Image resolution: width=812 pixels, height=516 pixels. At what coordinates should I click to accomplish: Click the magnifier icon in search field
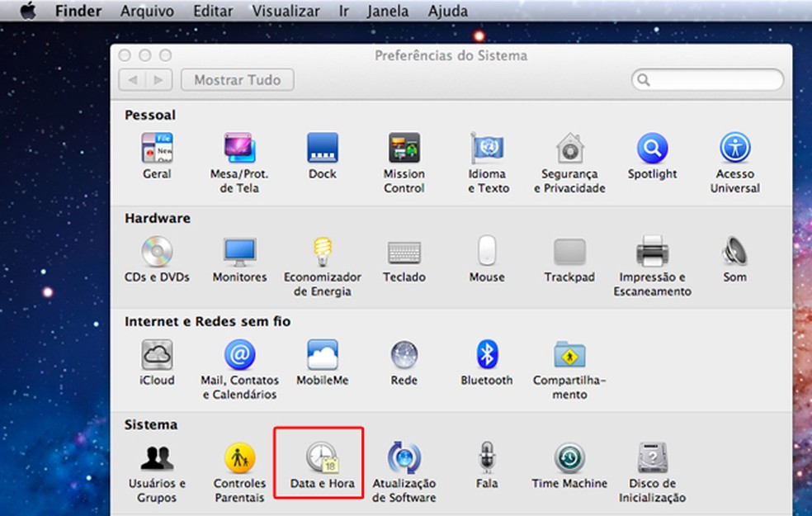coord(644,80)
